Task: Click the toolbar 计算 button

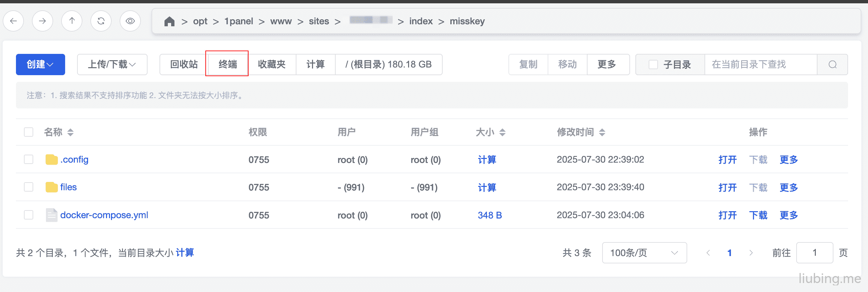Action: 315,65
